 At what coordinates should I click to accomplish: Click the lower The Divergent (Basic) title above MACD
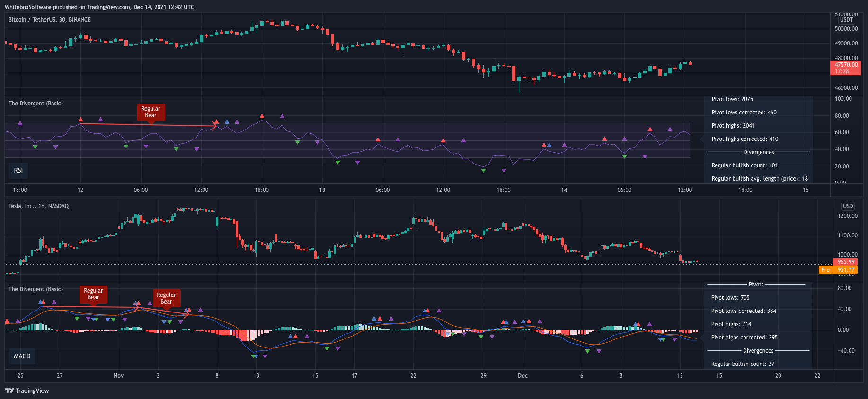[35, 289]
